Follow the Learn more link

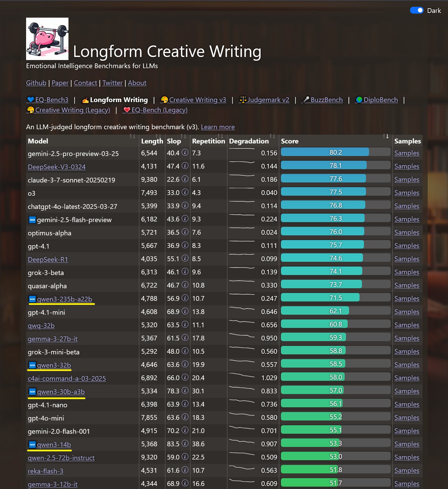click(x=218, y=127)
